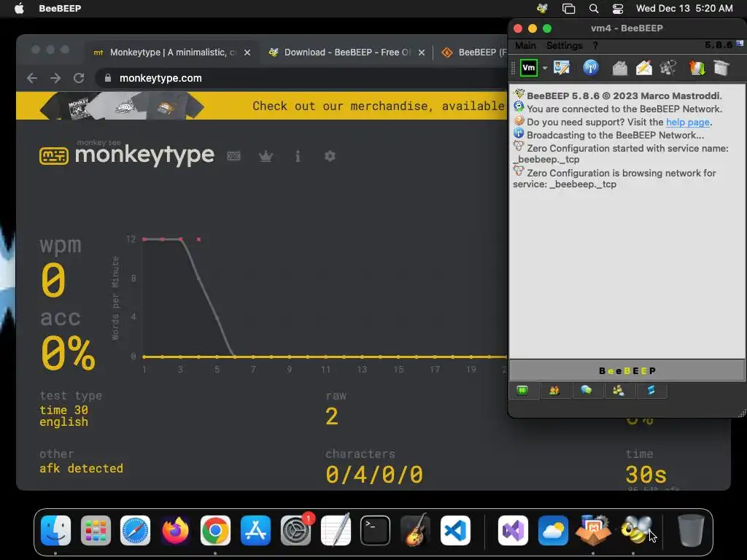Viewport: 747px width, 560px height.
Task: Follow the help page link in BeeBEEP
Action: click(687, 122)
